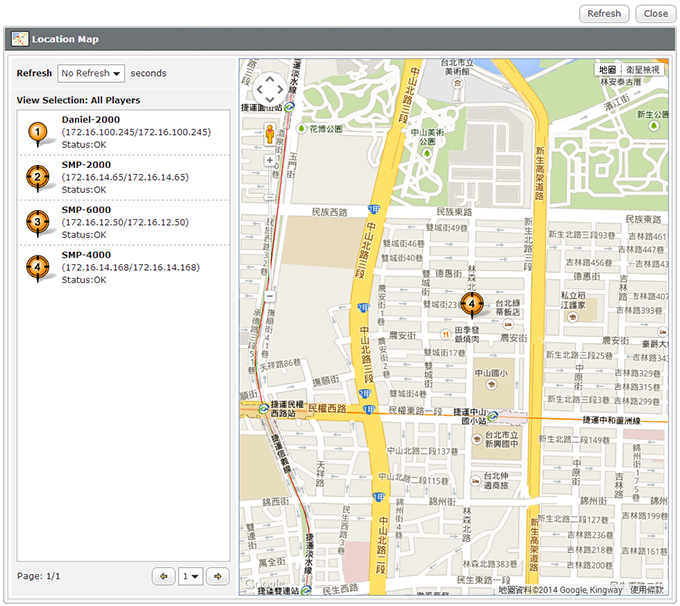Screen dimensions: 680x606
Task: Click the 捷運雙連站 metro icon
Action: 306,590
